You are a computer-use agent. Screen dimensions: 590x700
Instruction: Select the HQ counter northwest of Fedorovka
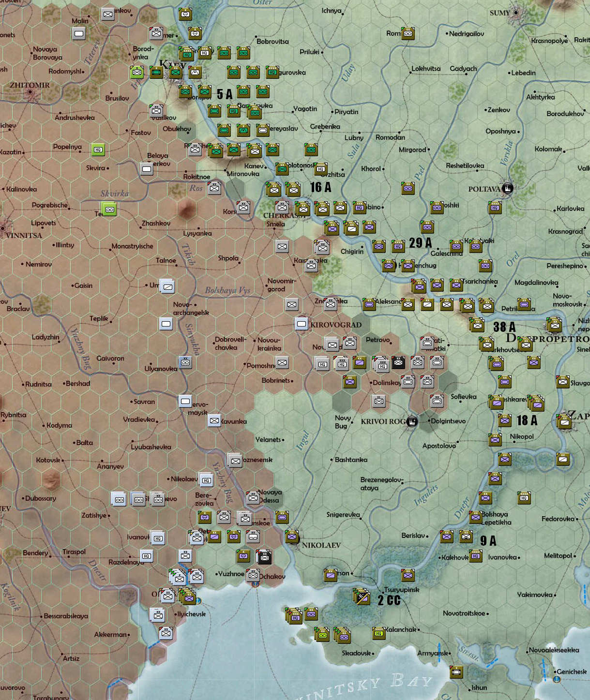[x=524, y=498]
